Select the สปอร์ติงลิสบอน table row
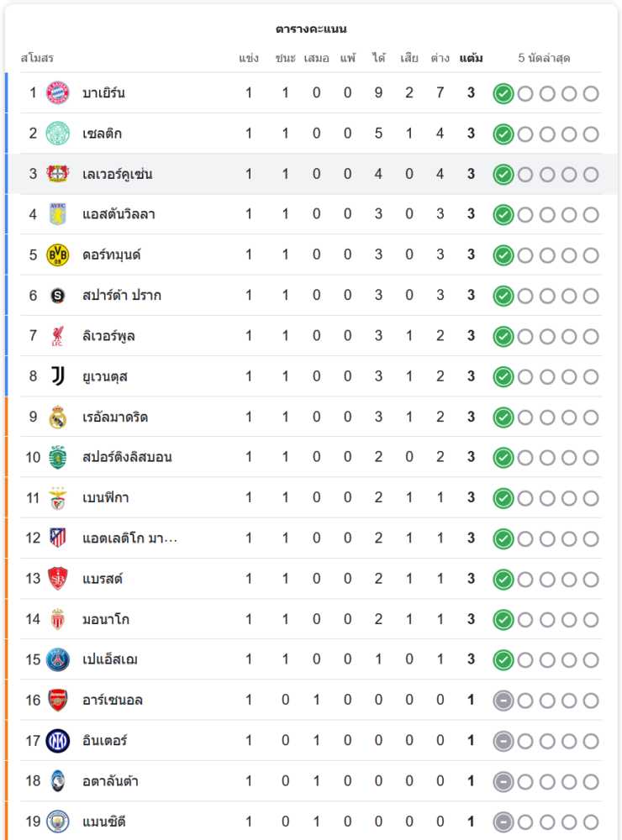This screenshot has height=840, width=622. click(x=311, y=457)
